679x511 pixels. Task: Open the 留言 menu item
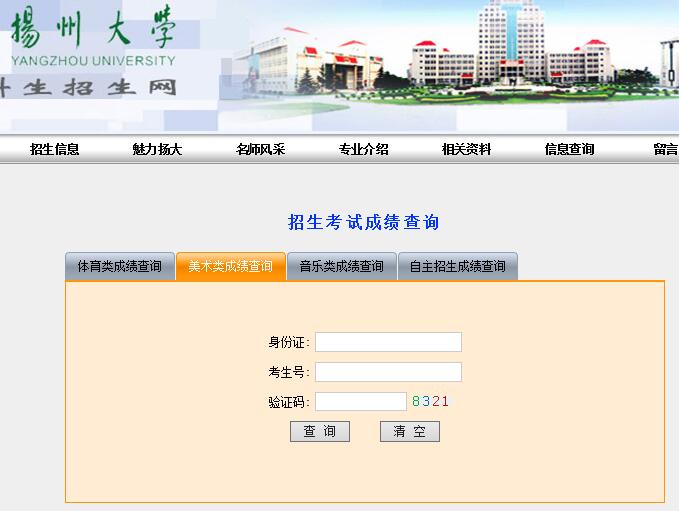point(665,149)
